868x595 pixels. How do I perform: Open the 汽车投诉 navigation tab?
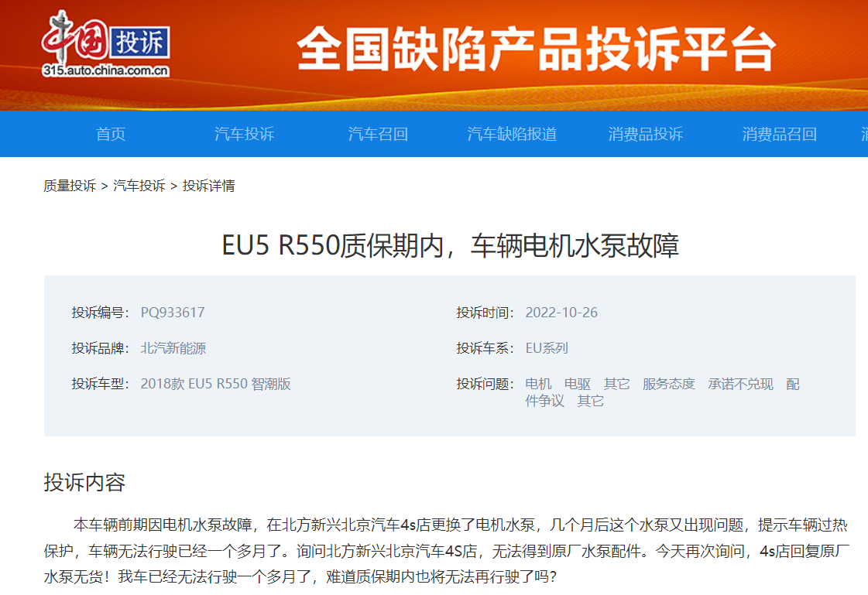[x=244, y=134]
